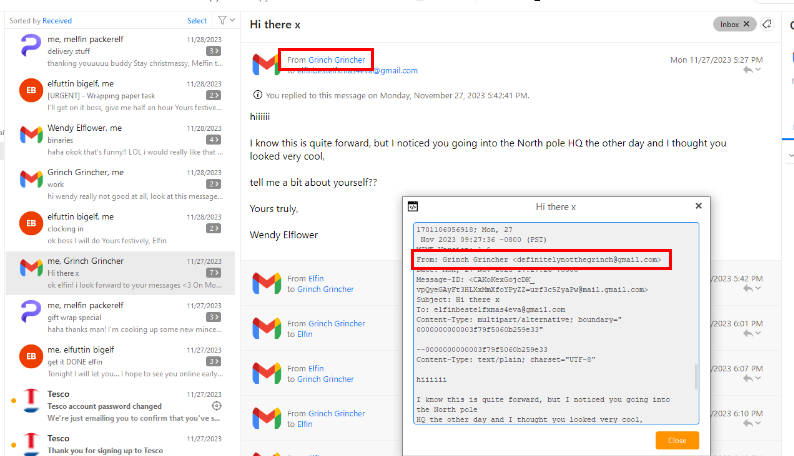794x456 pixels.
Task: Click the Select link in message list header
Action: point(197,21)
